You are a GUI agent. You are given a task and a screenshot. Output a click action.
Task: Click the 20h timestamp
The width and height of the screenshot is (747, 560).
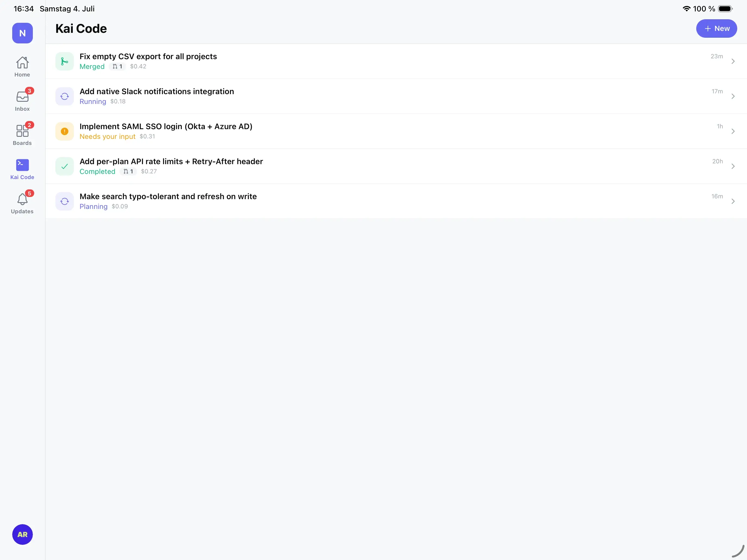[x=718, y=161]
